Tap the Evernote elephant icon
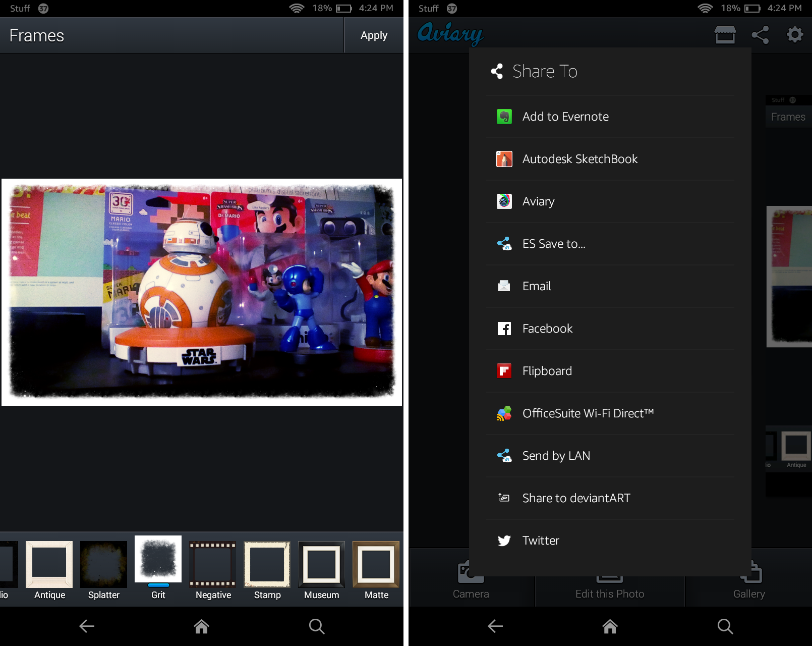 [x=504, y=117]
